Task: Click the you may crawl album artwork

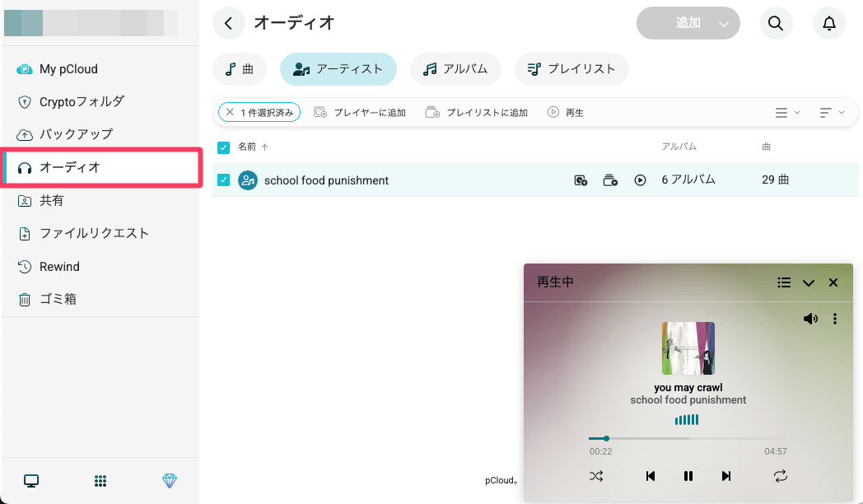Action: click(x=688, y=348)
